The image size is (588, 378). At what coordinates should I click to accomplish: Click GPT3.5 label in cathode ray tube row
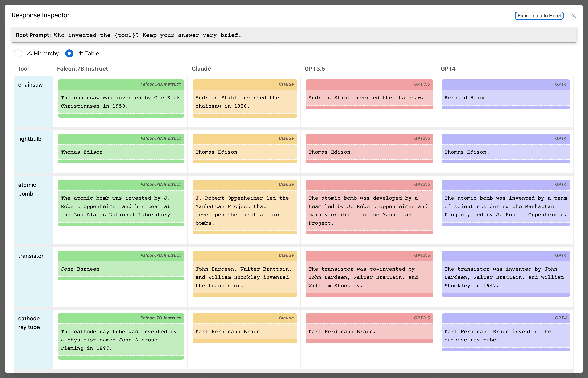pyautogui.click(x=422, y=318)
